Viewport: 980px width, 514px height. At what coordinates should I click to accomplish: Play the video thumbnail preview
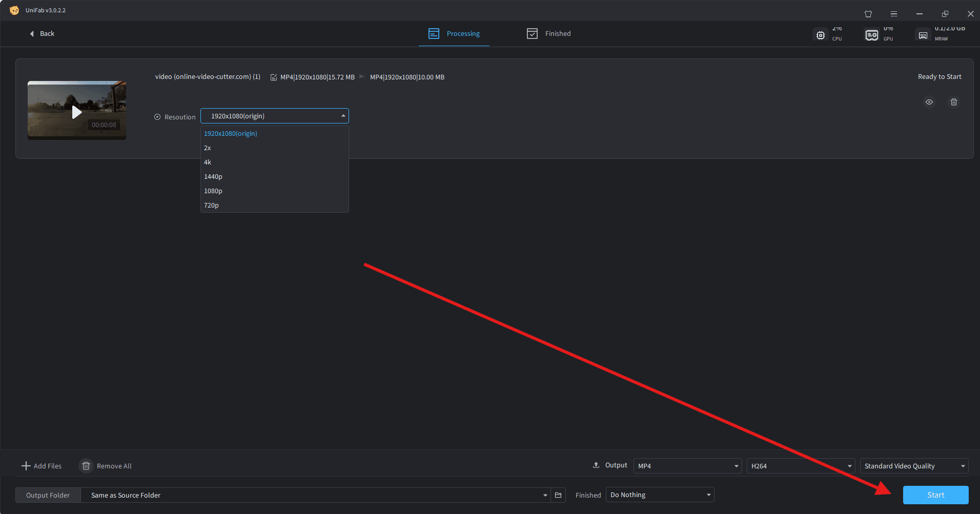[77, 112]
